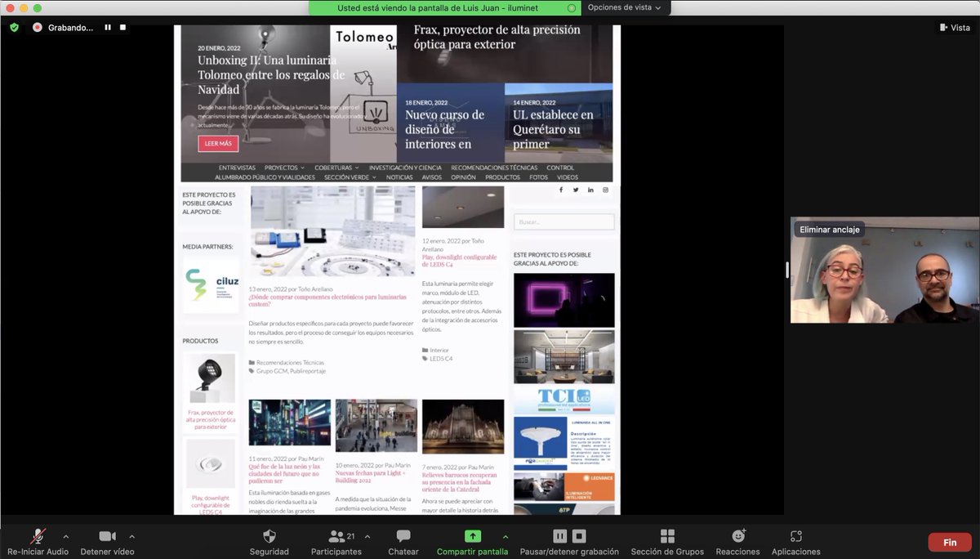Click the Buscar search field
The width and height of the screenshot is (980, 559).
click(x=563, y=221)
